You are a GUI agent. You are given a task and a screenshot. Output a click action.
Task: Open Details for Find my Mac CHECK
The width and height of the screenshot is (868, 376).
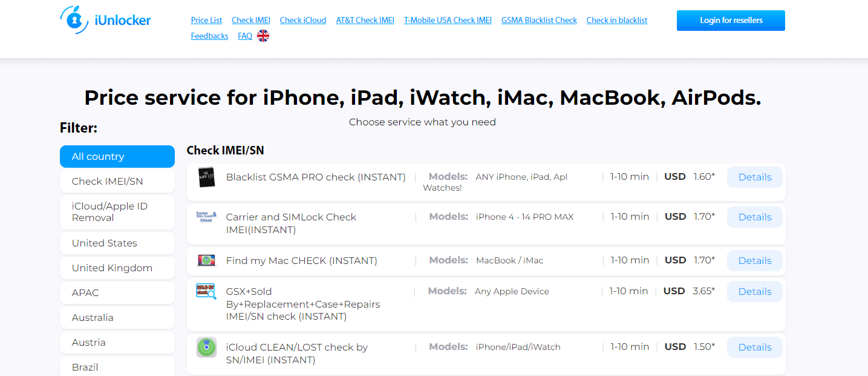[x=754, y=260]
